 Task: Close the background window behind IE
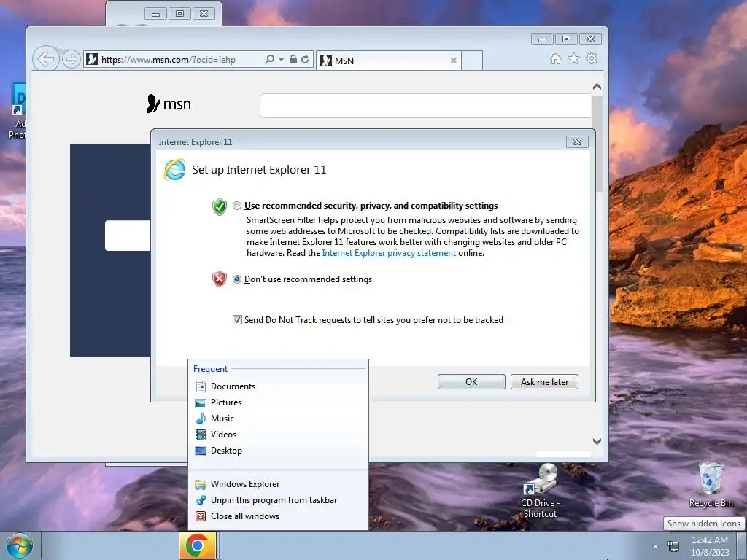[x=204, y=14]
